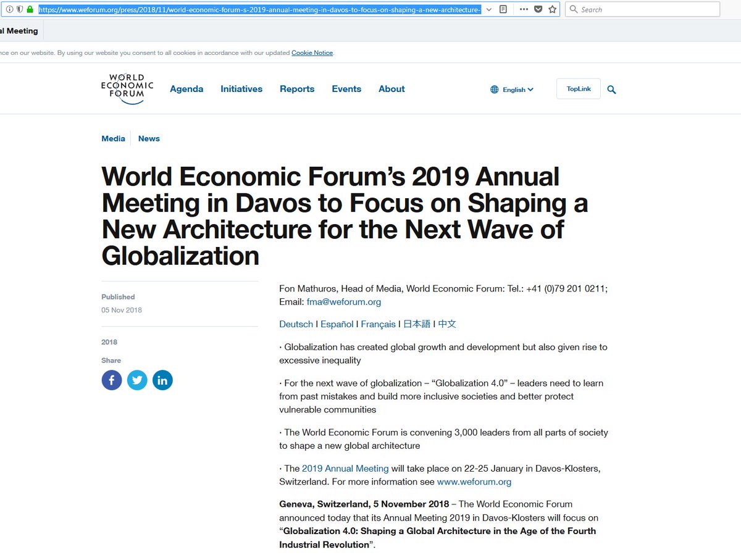Click the green padlock security icon
The width and height of the screenshot is (741, 560).
tap(30, 9)
